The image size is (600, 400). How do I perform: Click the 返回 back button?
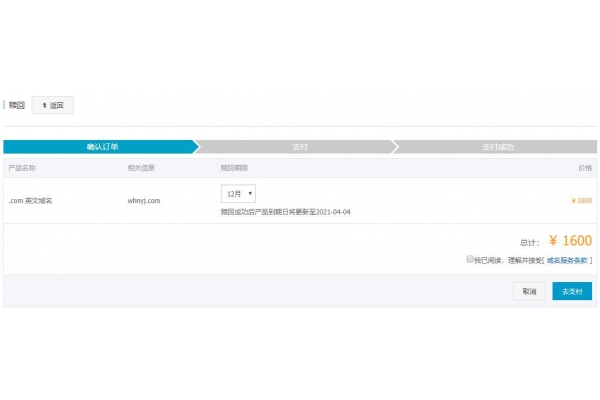click(52, 105)
